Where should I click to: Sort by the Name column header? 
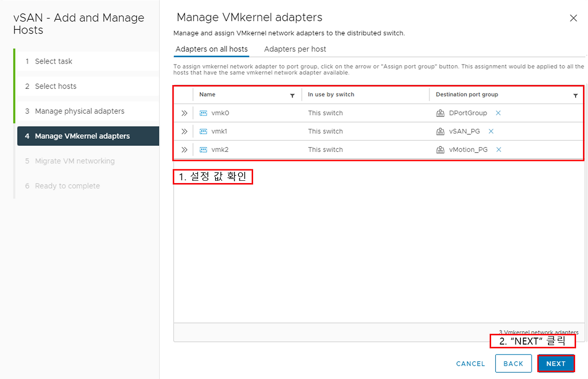point(207,95)
